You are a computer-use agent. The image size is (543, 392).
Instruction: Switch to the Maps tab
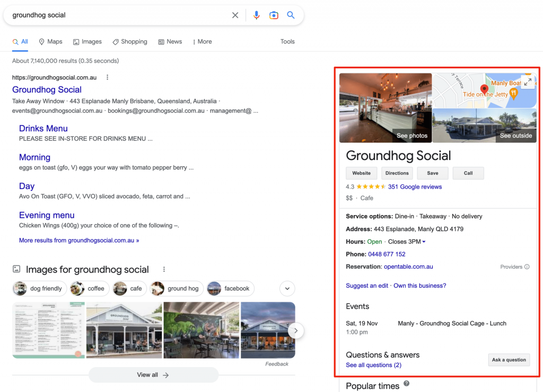(50, 41)
